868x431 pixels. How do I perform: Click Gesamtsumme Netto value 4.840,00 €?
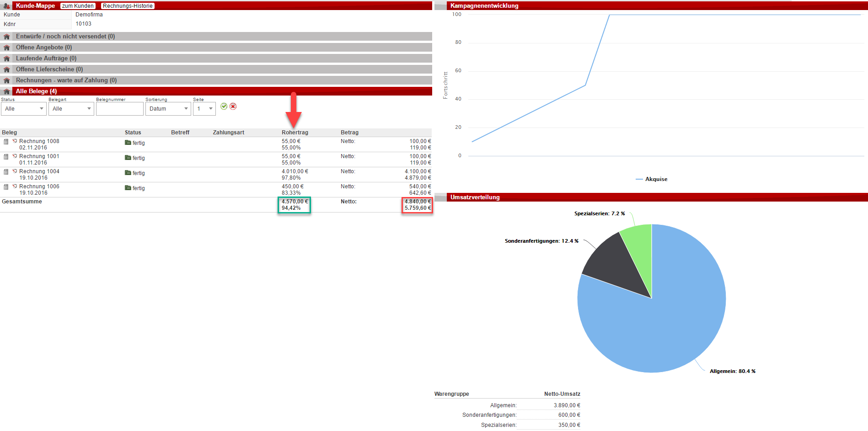[418, 202]
